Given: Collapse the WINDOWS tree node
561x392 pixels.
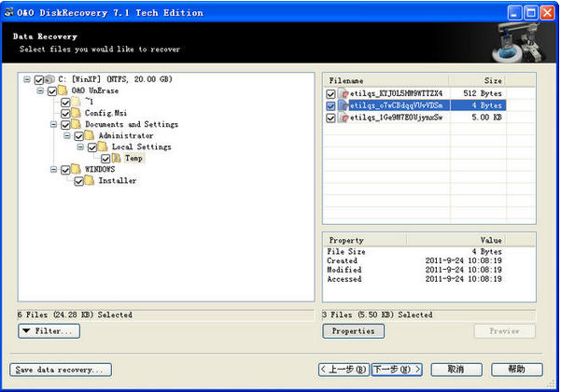Looking at the screenshot, I should pos(53,169).
